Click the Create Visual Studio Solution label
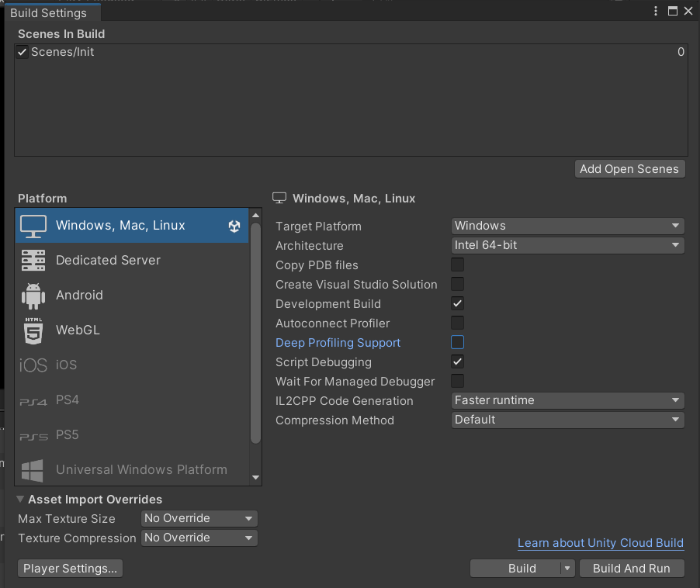The height and width of the screenshot is (588, 700). click(356, 285)
